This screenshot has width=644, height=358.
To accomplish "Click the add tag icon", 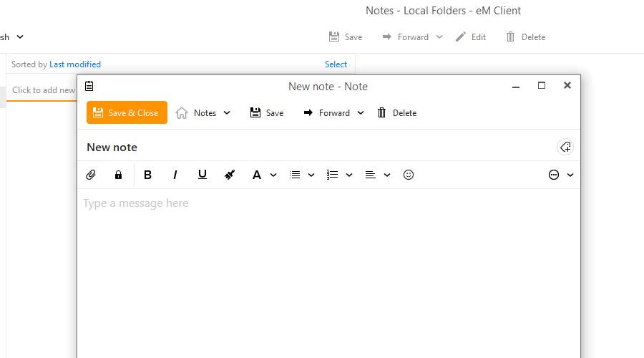I will 565,147.
